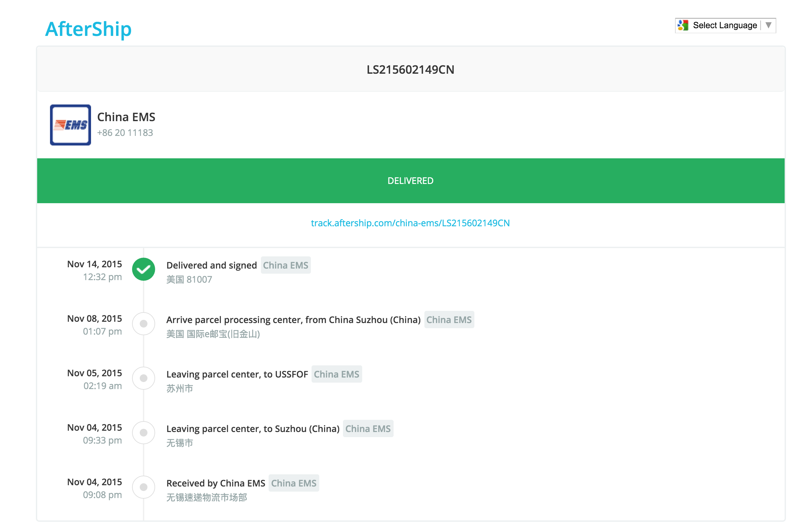The height and width of the screenshot is (532, 809).
Task: Click the China EMS carrier name heading
Action: pyautogui.click(x=126, y=117)
